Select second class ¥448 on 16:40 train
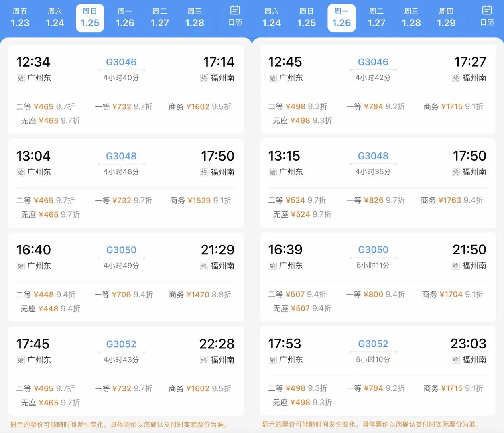 (46, 295)
